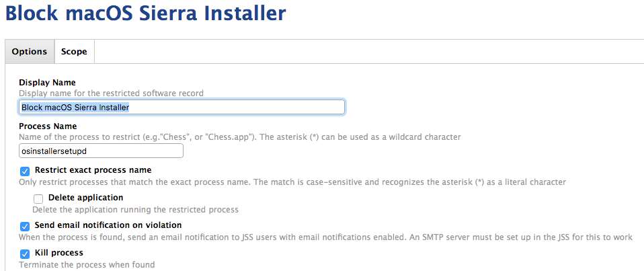Click the bold "Display Name" field label

pyautogui.click(x=47, y=83)
